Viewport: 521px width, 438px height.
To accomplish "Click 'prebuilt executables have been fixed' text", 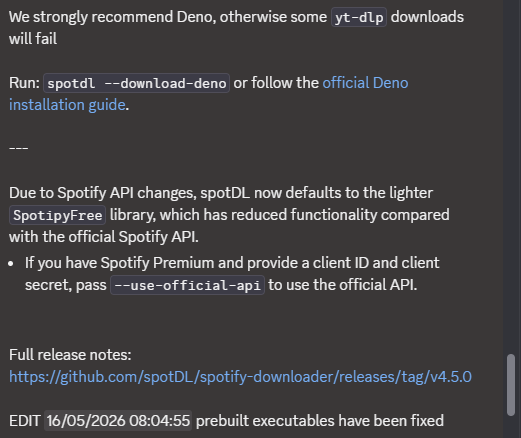I will [x=320, y=421].
